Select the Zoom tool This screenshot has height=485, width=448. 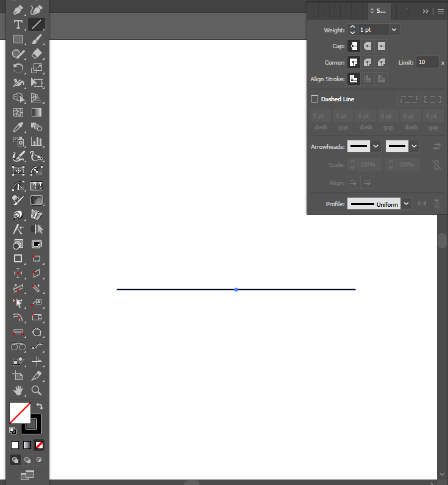[x=37, y=390]
